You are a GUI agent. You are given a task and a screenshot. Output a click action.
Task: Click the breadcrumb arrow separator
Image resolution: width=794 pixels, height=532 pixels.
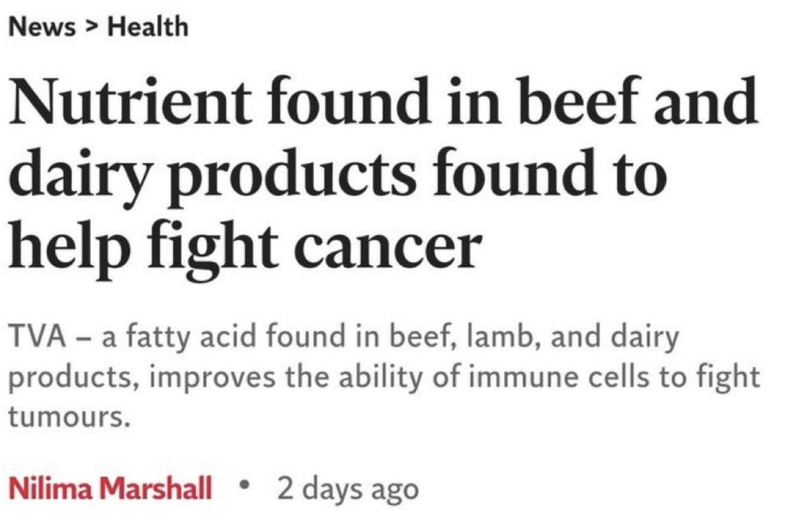pos(91,27)
